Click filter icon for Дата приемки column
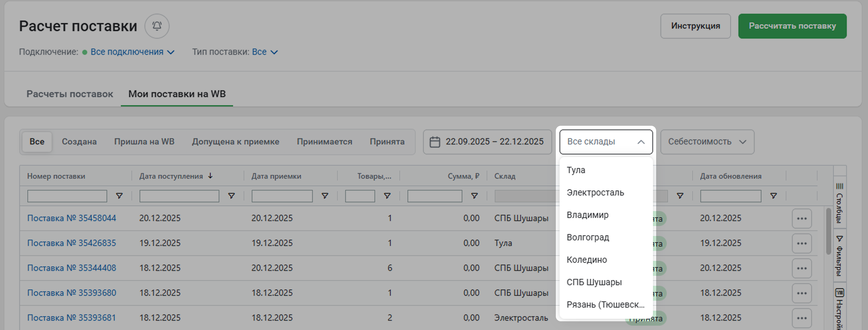The image size is (868, 330). (325, 196)
